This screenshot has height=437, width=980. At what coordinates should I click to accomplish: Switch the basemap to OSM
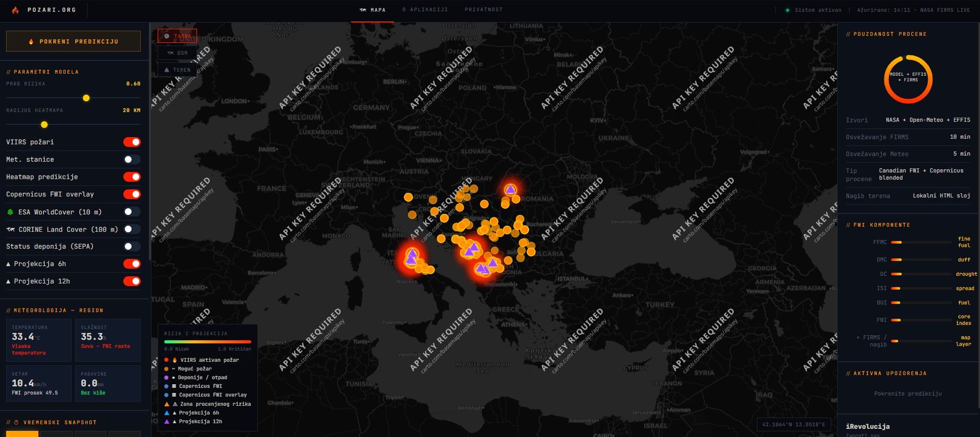[177, 53]
